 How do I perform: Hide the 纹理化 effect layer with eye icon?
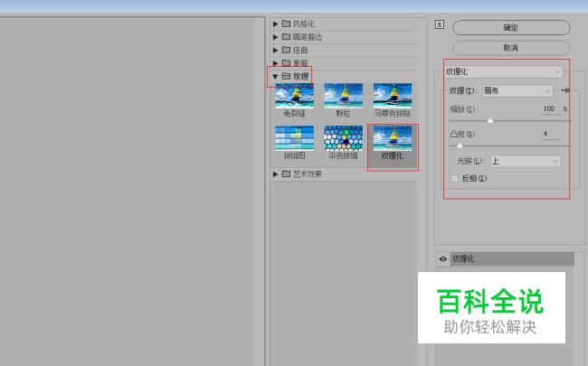pyautogui.click(x=443, y=258)
